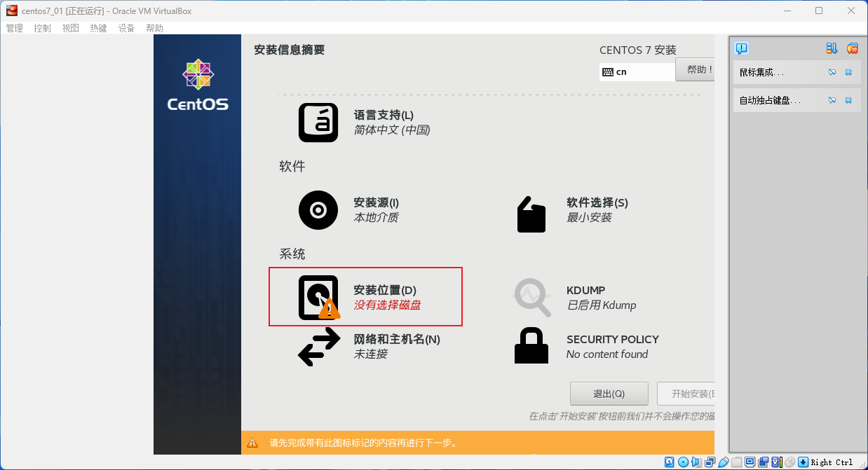This screenshot has width=868, height=470.
Task: Click the recording icon in status bar
Action: pyautogui.click(x=763, y=462)
